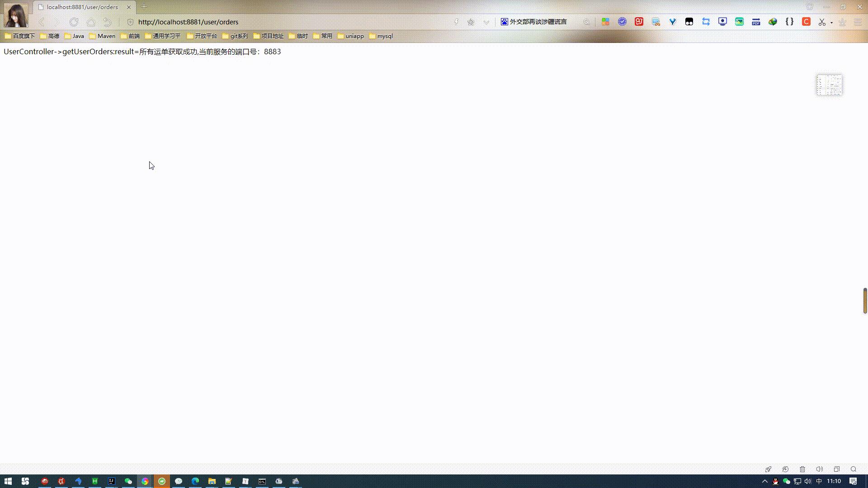Open WeChat from the taskbar

[x=128, y=481]
